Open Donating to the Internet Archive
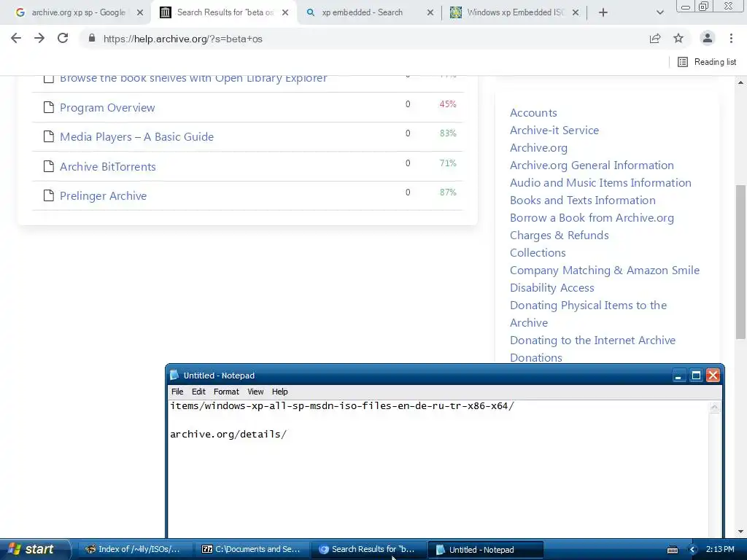The image size is (747, 560). tap(592, 341)
